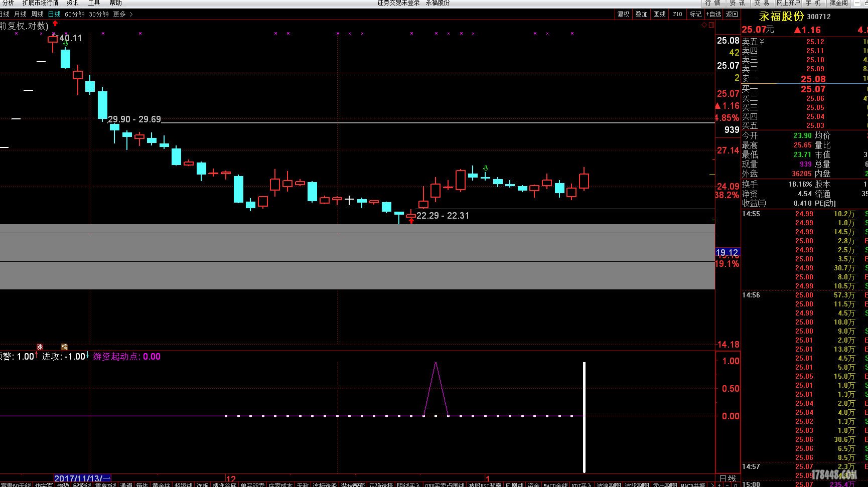Open the 网上开户 tab
This screenshot has width=868, height=487.
point(788,3)
